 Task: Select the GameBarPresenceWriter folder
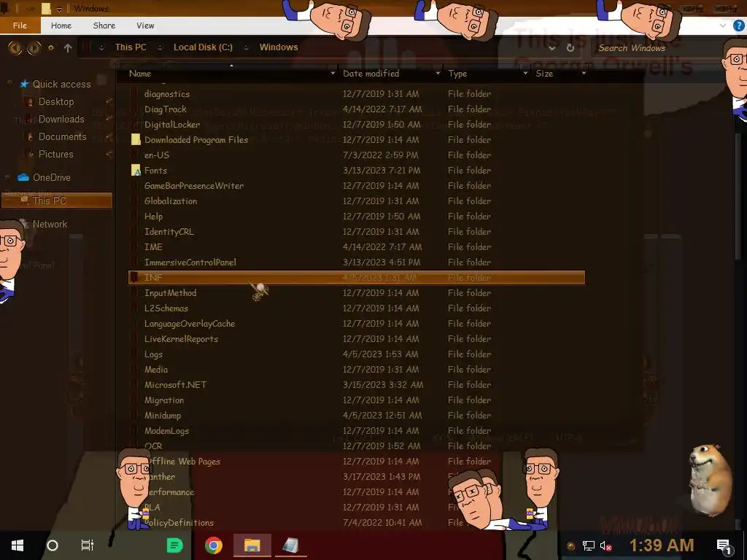pos(194,186)
